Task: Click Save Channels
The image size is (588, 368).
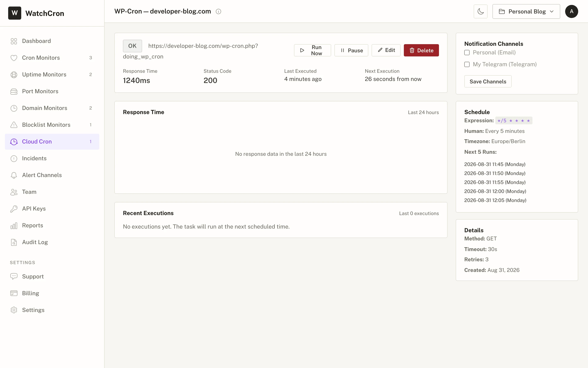Action: [488, 82]
